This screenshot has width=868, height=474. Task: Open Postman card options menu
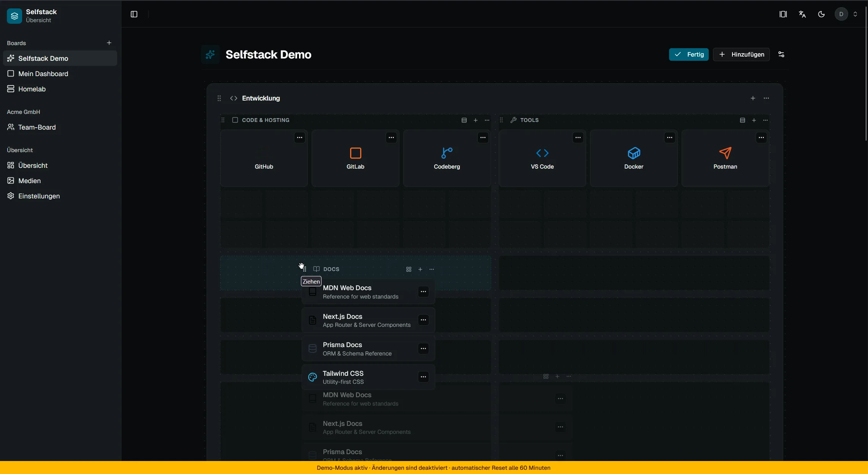click(x=761, y=138)
